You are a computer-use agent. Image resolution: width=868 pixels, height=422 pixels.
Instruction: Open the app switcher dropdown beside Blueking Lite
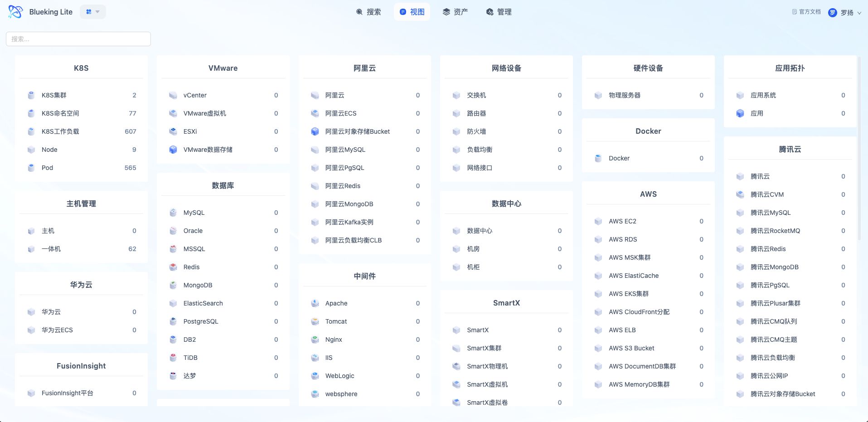pos(93,12)
